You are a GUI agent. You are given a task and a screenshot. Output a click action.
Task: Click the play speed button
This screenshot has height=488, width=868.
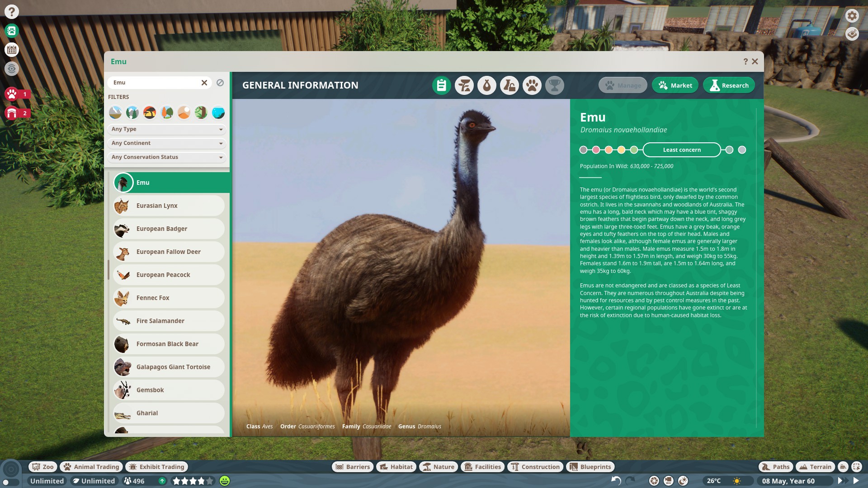[x=856, y=481]
